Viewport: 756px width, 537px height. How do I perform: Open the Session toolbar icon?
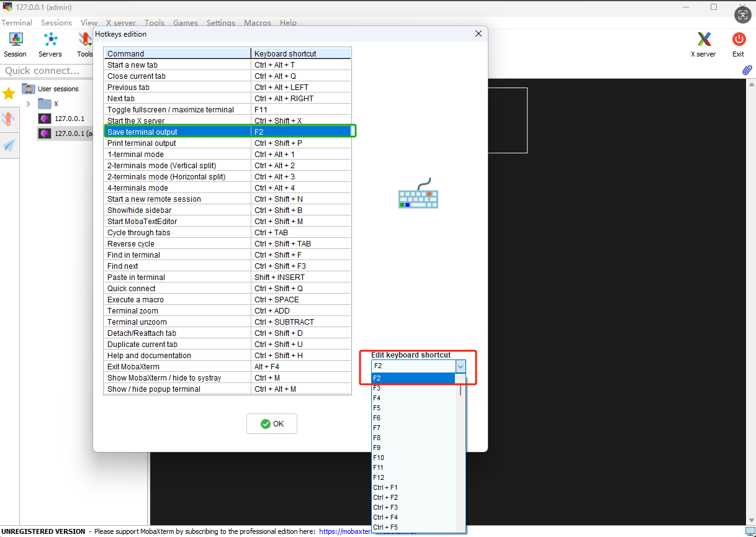[x=15, y=45]
